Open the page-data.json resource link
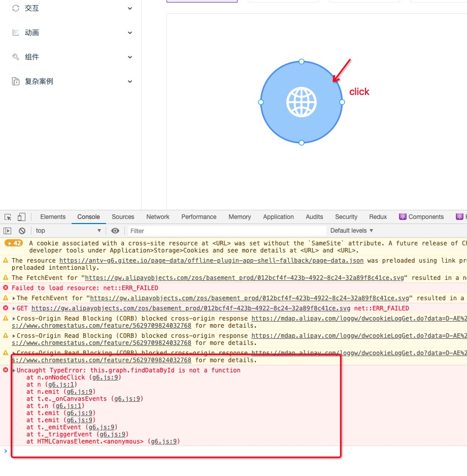The image size is (467, 476). 211,261
